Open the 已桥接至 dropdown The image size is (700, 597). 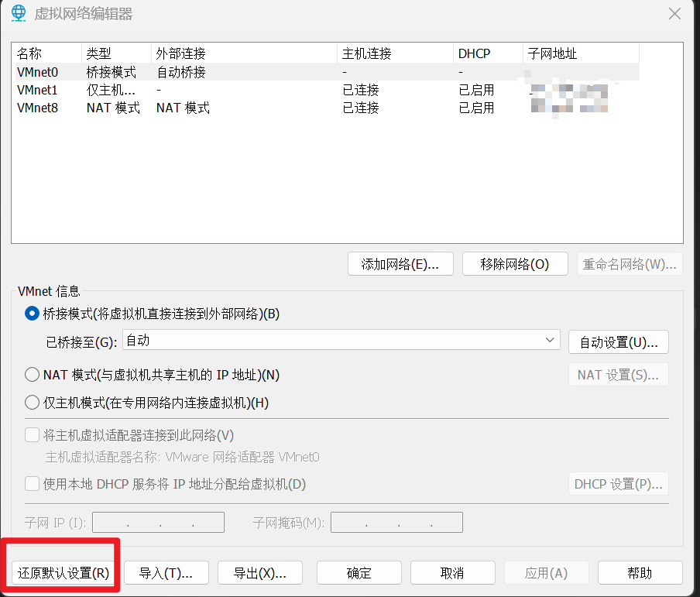pyautogui.click(x=341, y=340)
